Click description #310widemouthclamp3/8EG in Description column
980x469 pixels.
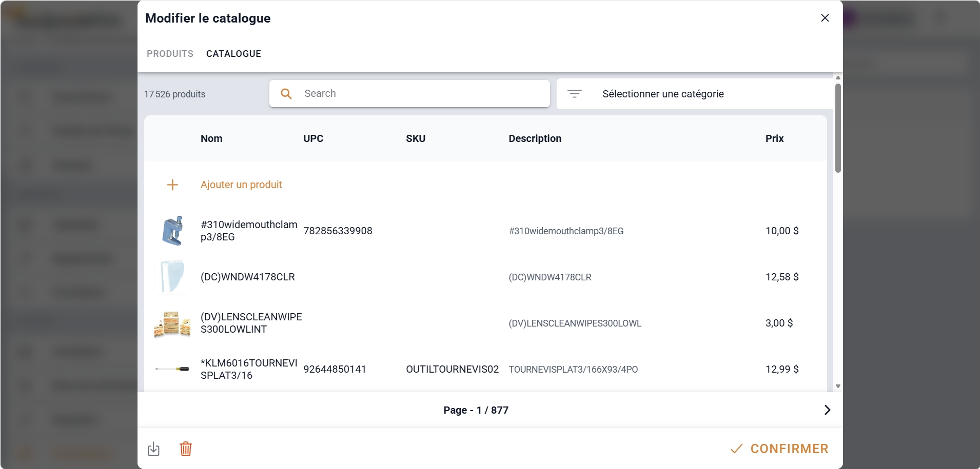(566, 231)
